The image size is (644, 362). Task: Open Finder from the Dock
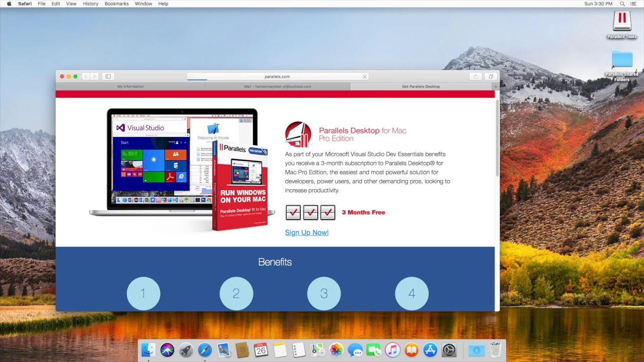click(148, 350)
